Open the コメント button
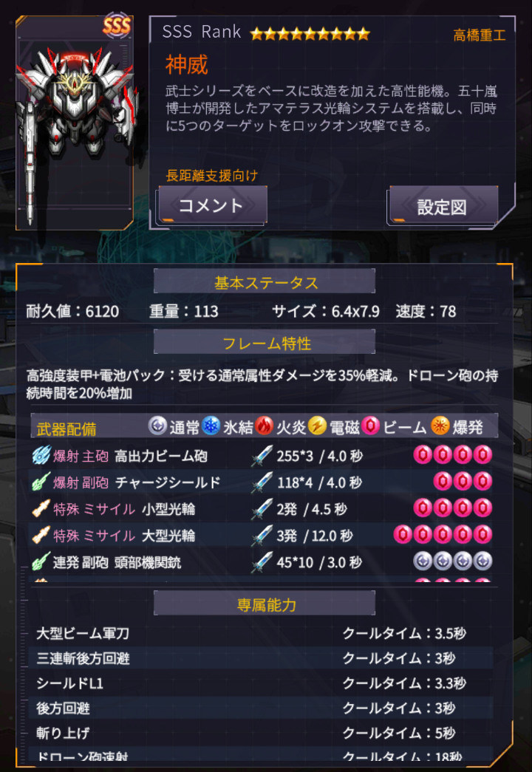 coord(212,205)
